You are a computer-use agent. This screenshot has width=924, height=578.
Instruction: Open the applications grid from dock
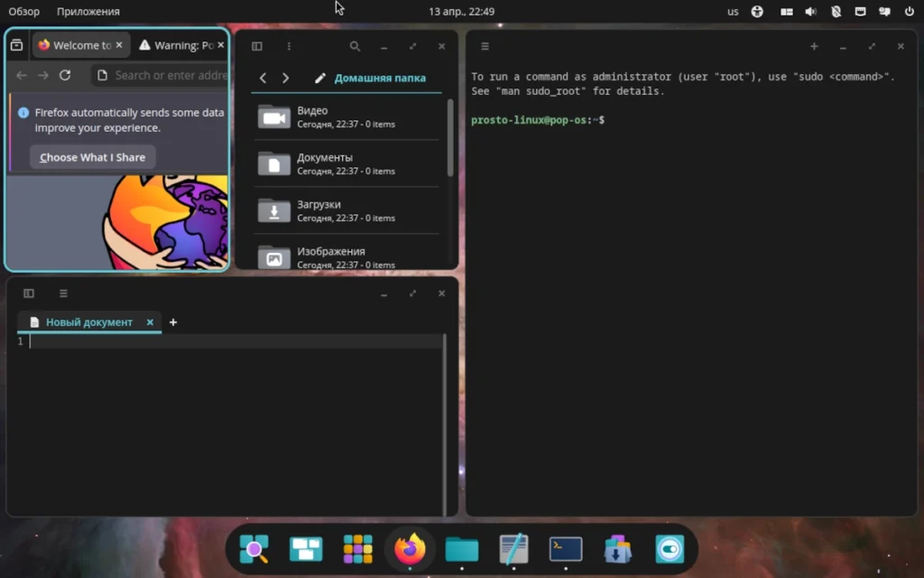coord(357,549)
